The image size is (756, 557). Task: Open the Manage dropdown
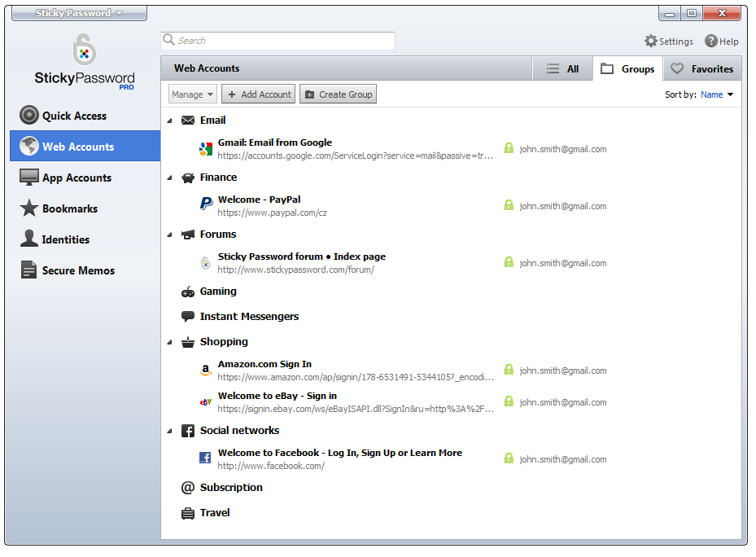click(193, 94)
